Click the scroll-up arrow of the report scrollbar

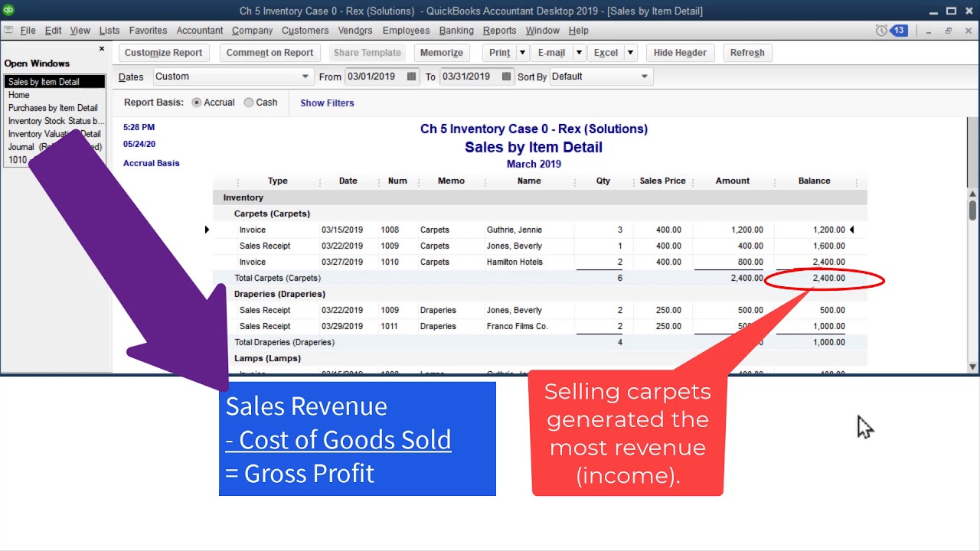[973, 193]
